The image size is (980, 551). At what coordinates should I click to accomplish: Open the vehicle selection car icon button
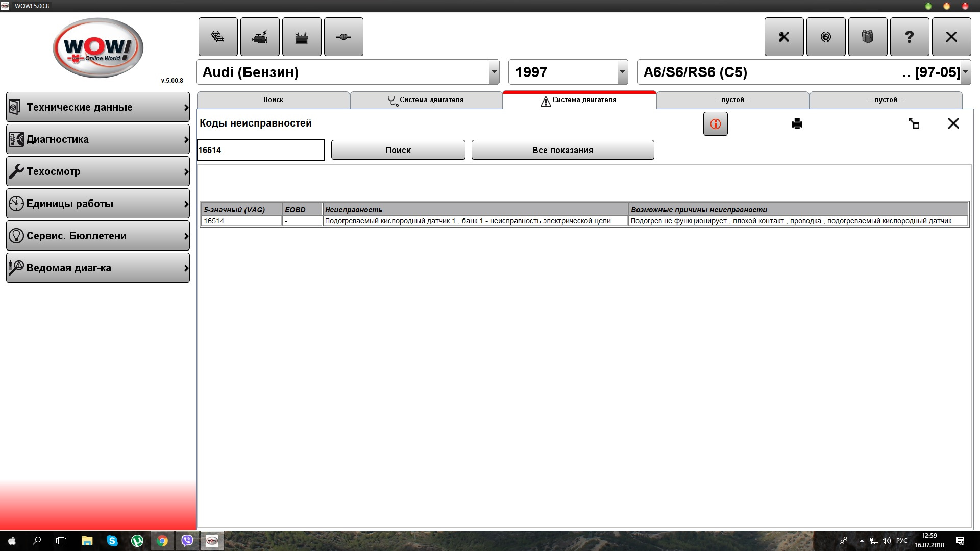(218, 37)
